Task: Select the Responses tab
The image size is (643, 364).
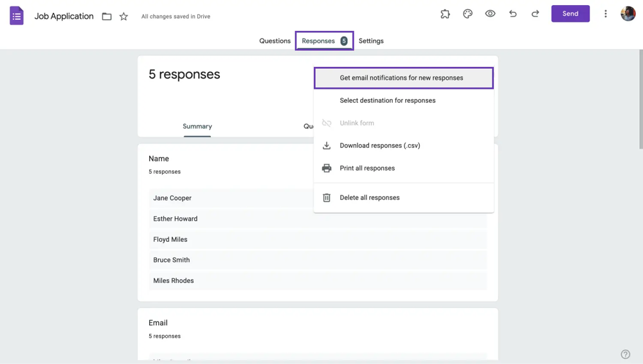Action: click(324, 41)
